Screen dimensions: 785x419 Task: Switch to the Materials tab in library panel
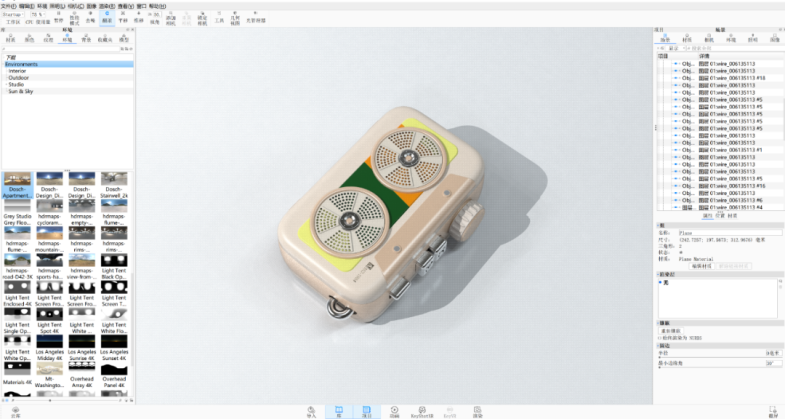point(12,41)
